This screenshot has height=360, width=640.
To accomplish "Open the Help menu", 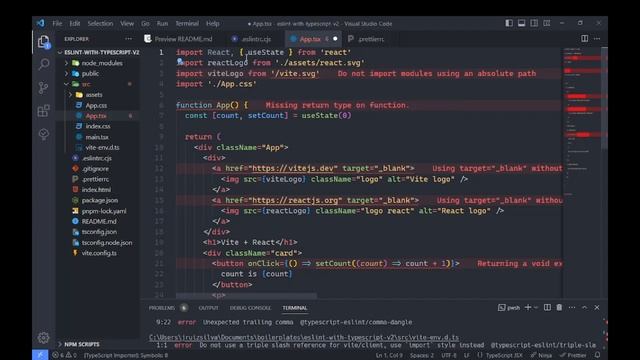I will 213,24.
